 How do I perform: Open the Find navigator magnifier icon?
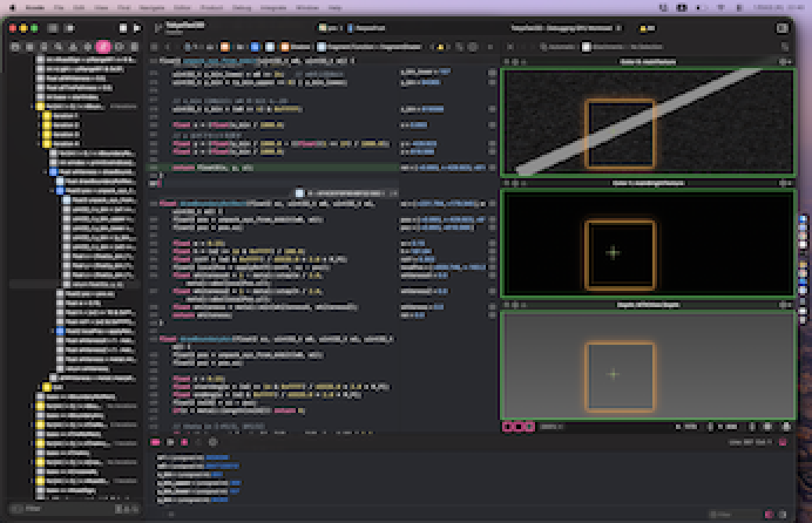click(x=59, y=47)
